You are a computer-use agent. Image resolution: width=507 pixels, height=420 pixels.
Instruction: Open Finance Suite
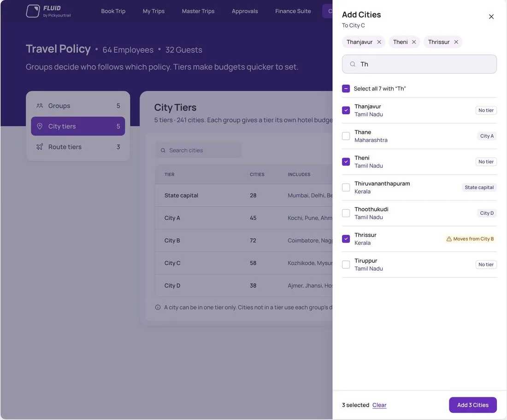click(293, 11)
